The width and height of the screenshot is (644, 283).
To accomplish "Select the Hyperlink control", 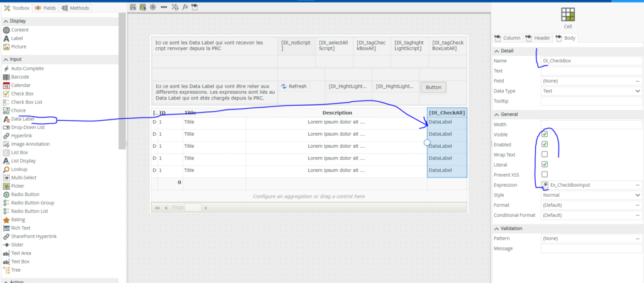I will [16, 136].
